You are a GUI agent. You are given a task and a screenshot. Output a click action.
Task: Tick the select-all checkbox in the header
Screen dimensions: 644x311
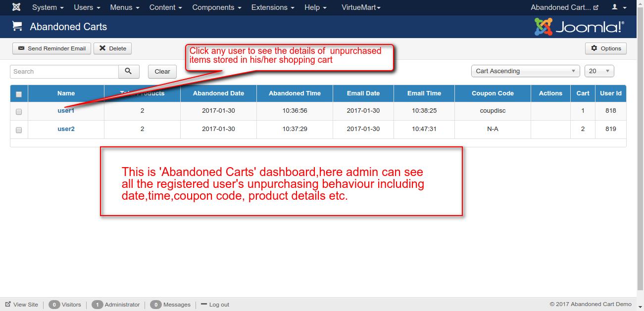[19, 94]
